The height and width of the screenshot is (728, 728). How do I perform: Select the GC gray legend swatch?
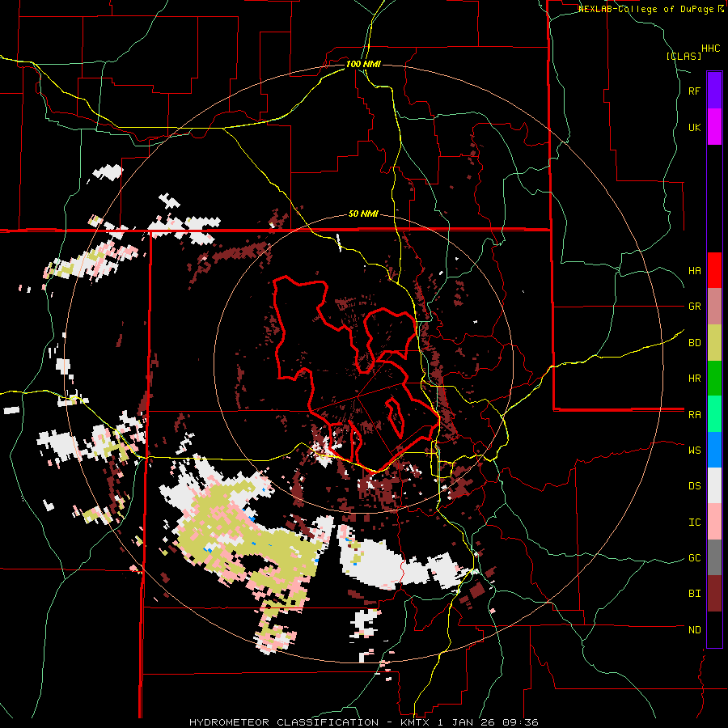click(x=714, y=557)
